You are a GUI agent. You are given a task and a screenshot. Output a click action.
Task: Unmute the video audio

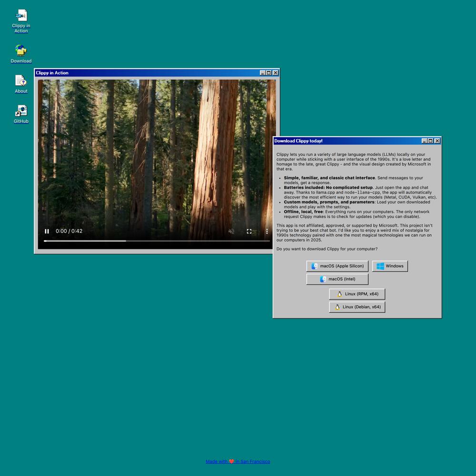pyautogui.click(x=231, y=231)
